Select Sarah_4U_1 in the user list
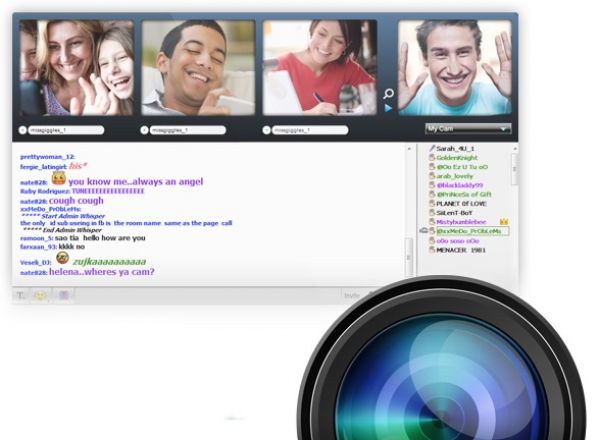The image size is (600, 440). pyautogui.click(x=455, y=148)
